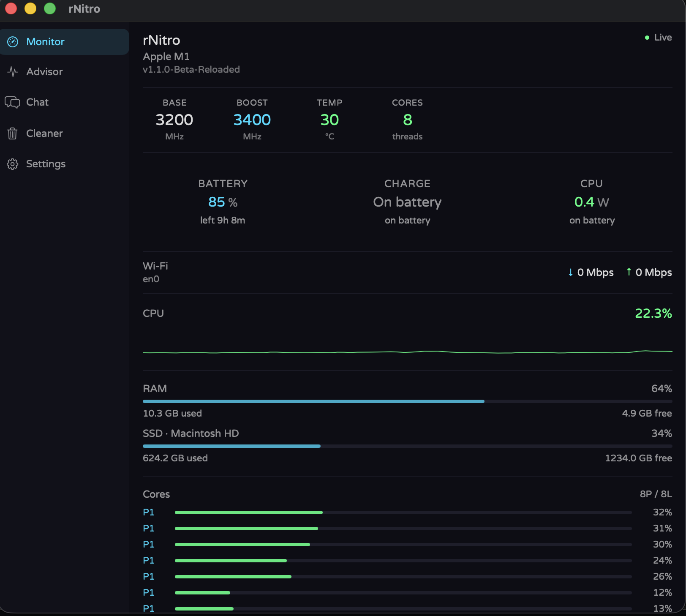Click the version text v1.1.0-Beta-Reloaded
686x616 pixels.
(x=191, y=70)
